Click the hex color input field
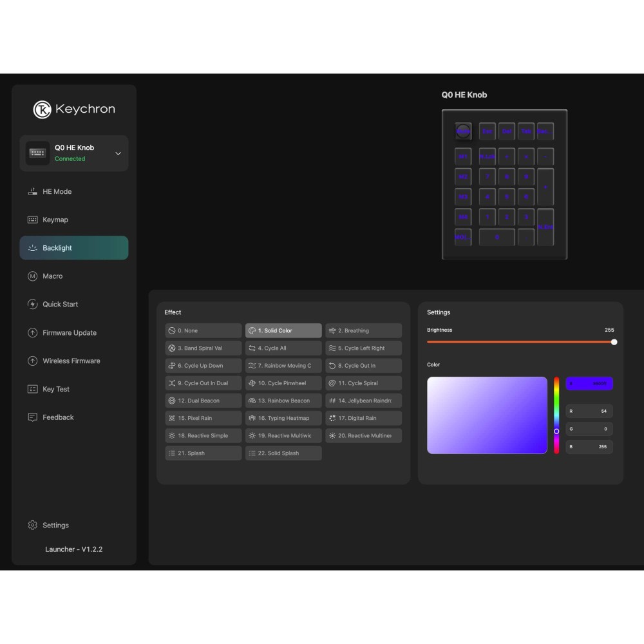Image resolution: width=644 pixels, height=644 pixels. pyautogui.click(x=589, y=384)
